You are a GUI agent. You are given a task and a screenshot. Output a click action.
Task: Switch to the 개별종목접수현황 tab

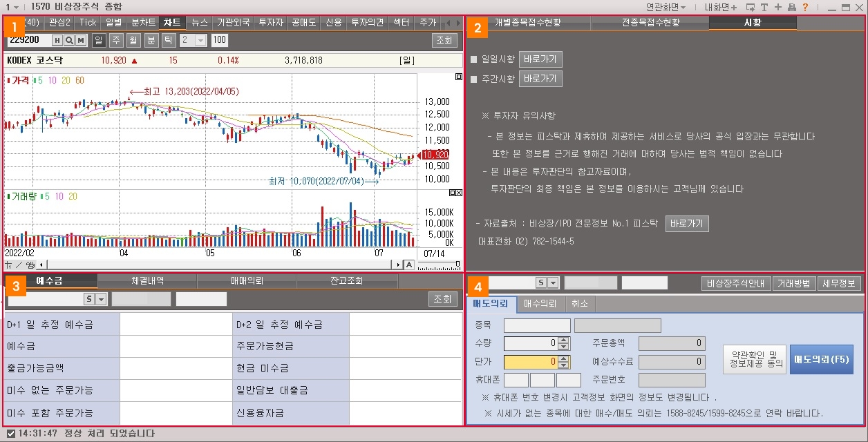point(528,23)
